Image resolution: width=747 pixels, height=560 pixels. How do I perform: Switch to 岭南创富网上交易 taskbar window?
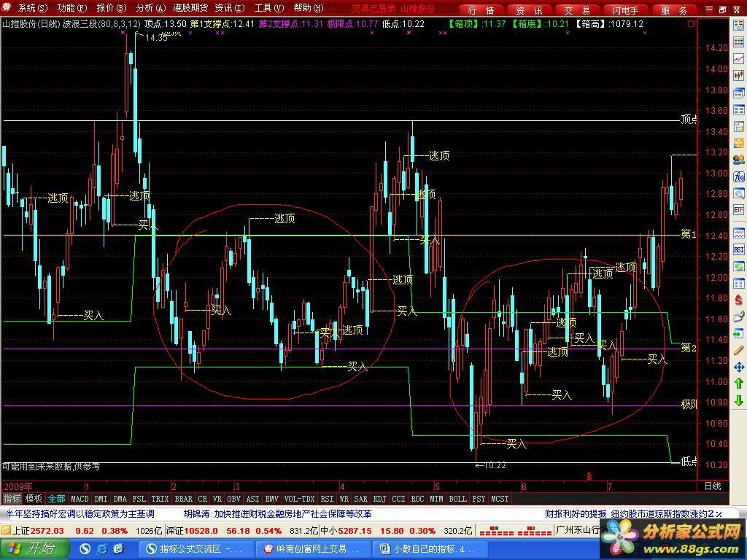(311, 549)
